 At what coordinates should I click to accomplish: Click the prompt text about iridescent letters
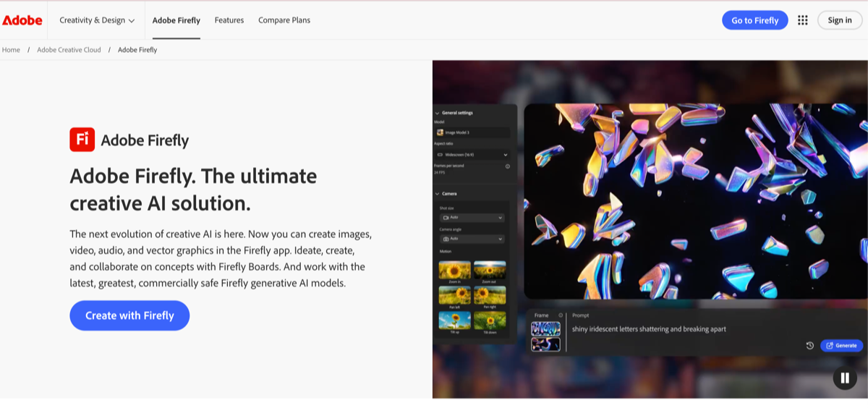pyautogui.click(x=649, y=329)
